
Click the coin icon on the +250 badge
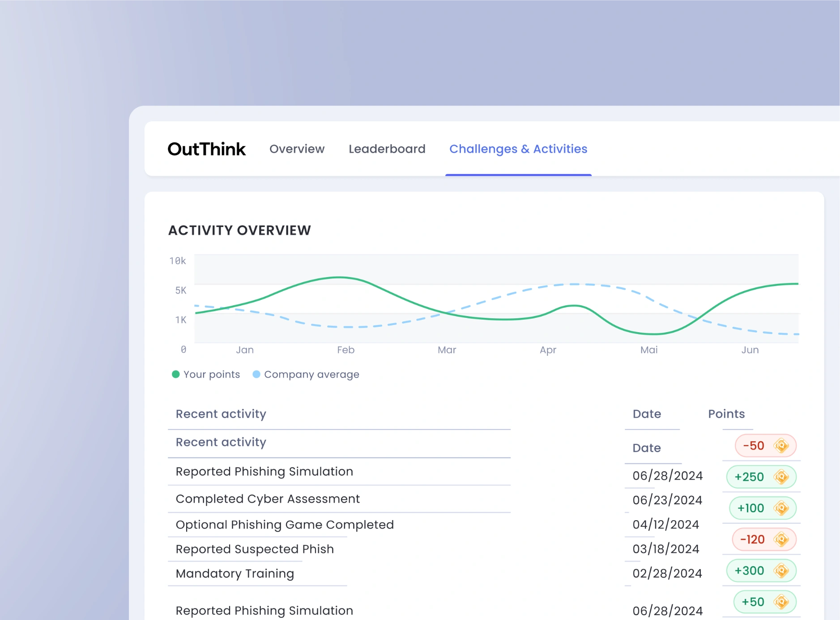point(782,477)
